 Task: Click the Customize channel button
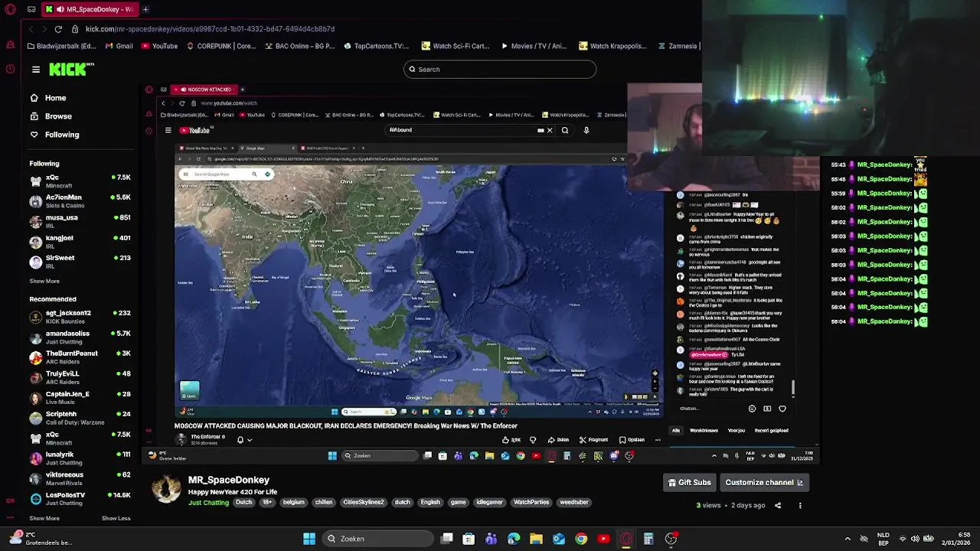pyautogui.click(x=764, y=483)
